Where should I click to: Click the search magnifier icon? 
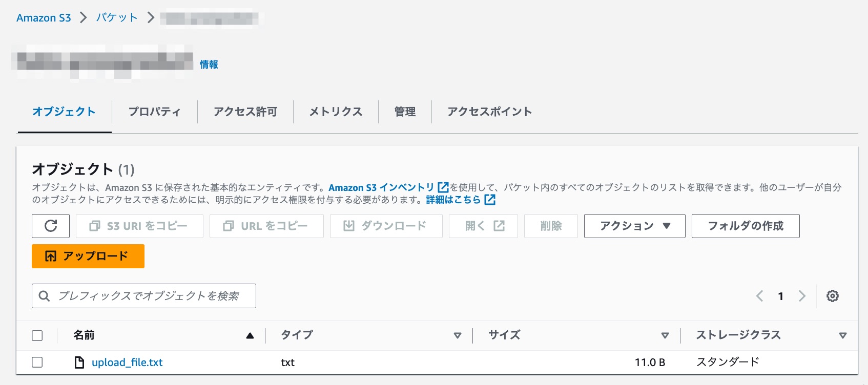click(x=44, y=296)
